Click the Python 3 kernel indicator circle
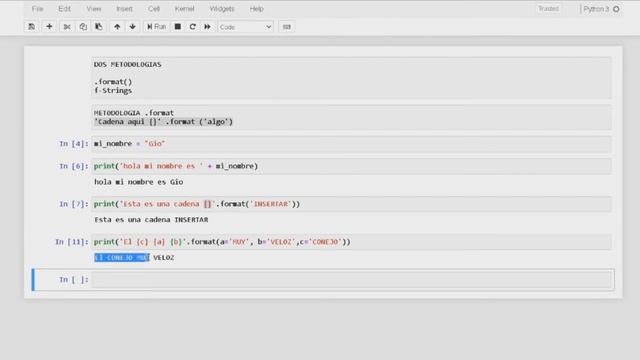 tap(616, 9)
